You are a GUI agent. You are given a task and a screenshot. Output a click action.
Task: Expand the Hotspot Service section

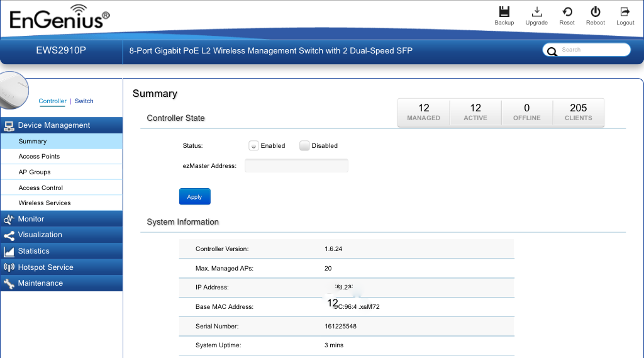pos(62,267)
